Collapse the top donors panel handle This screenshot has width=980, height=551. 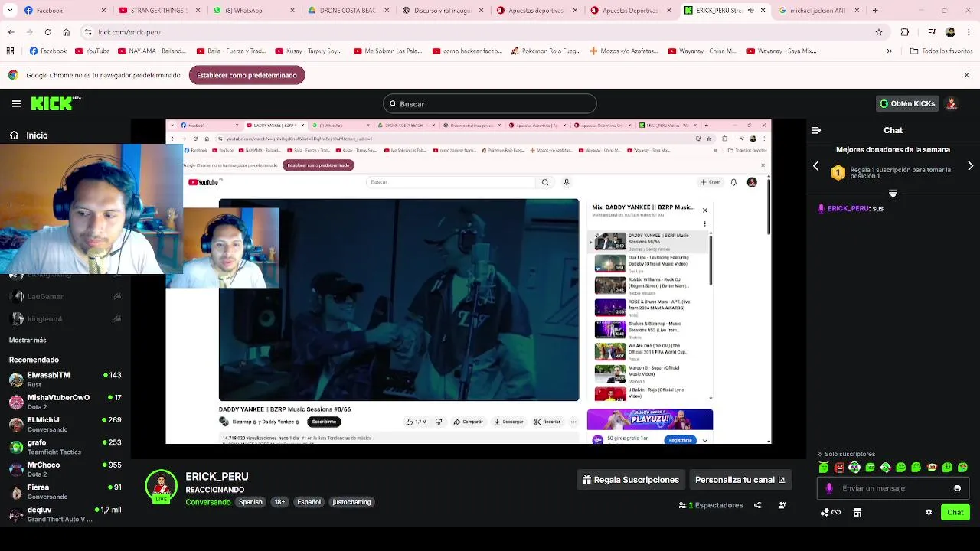pyautogui.click(x=893, y=194)
